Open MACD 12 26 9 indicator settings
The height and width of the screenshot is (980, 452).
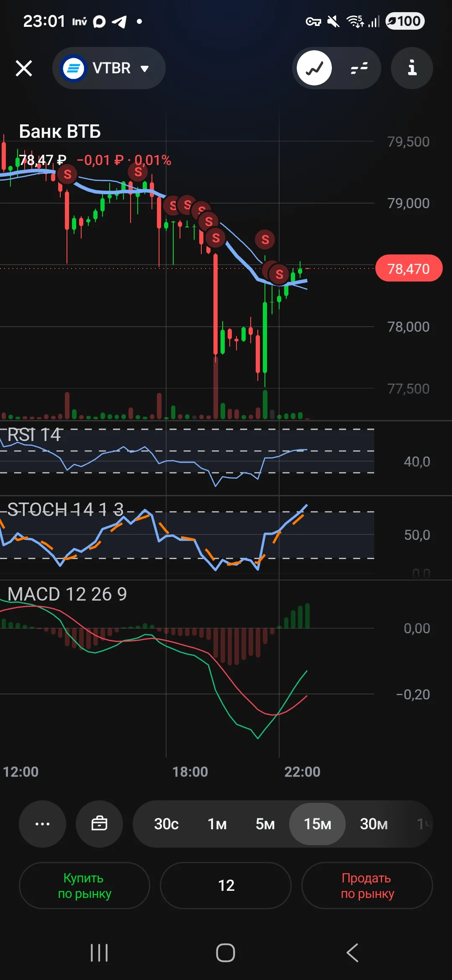pos(67,594)
